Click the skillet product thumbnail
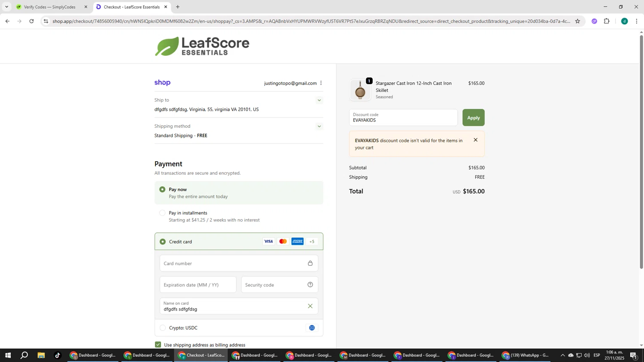This screenshot has height=362, width=644. tap(360, 90)
